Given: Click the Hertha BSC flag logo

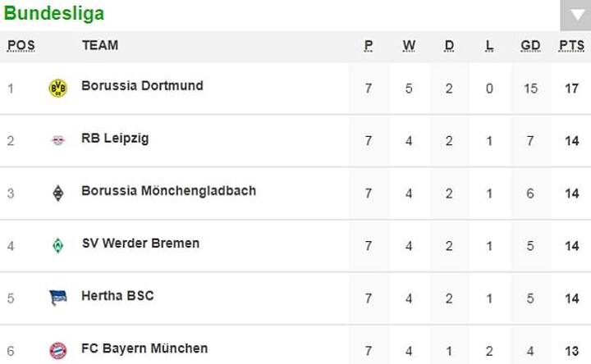Looking at the screenshot, I should pyautogui.click(x=57, y=298).
